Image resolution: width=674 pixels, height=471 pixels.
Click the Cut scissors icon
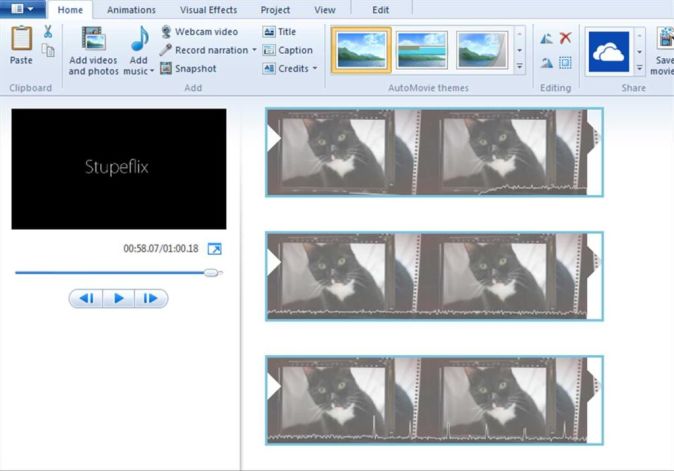pos(48,31)
